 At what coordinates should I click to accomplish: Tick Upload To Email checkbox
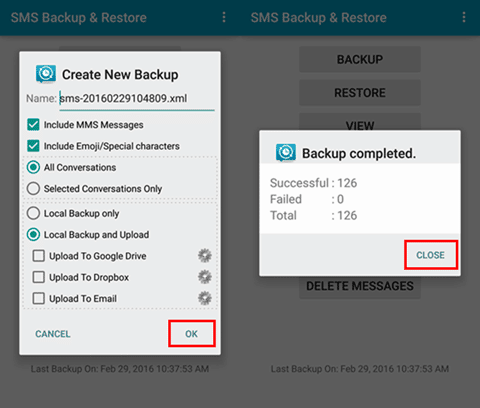point(39,298)
